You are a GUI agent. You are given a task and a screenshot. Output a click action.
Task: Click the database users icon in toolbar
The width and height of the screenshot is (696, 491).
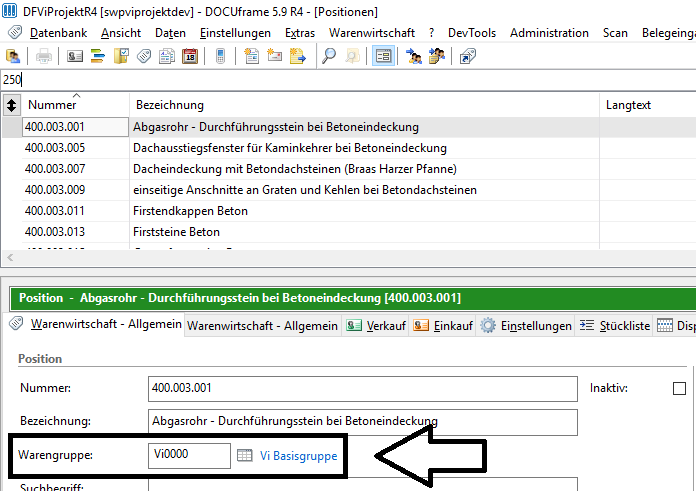tap(13, 56)
